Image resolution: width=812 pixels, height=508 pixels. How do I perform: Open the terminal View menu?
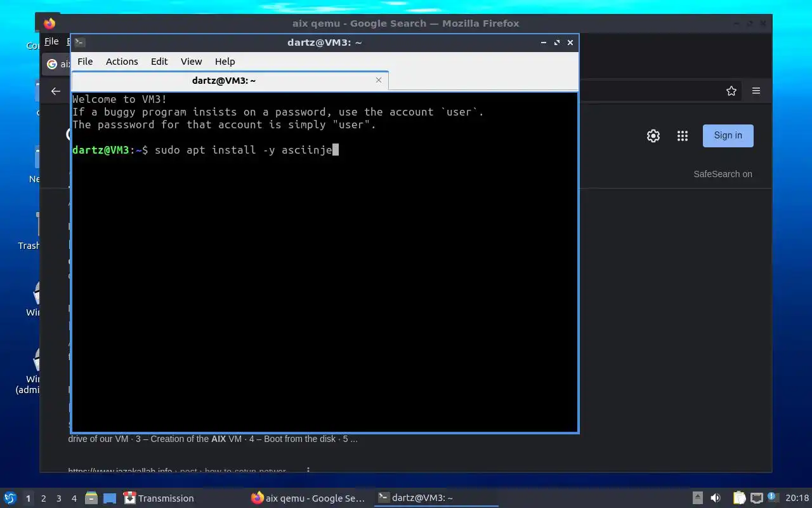[x=191, y=62]
